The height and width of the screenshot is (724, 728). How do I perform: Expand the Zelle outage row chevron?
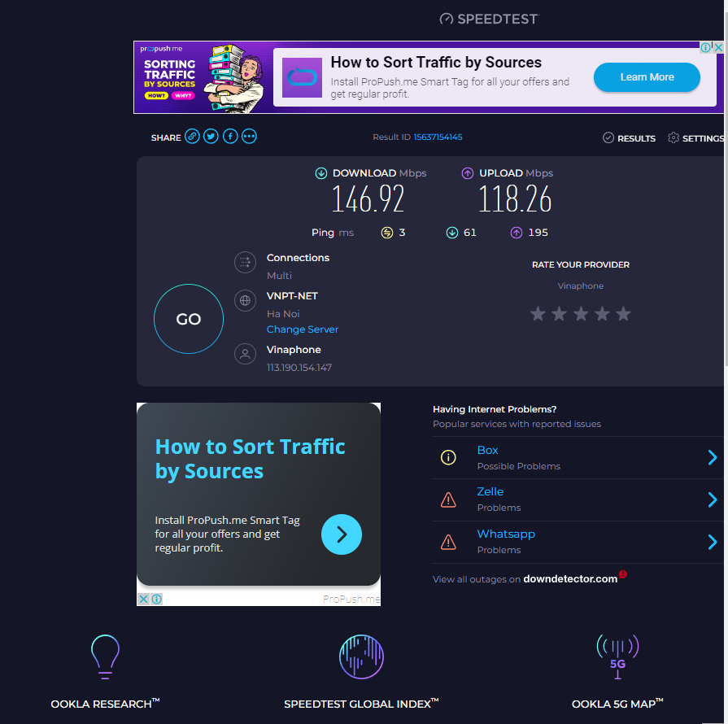[x=713, y=499]
